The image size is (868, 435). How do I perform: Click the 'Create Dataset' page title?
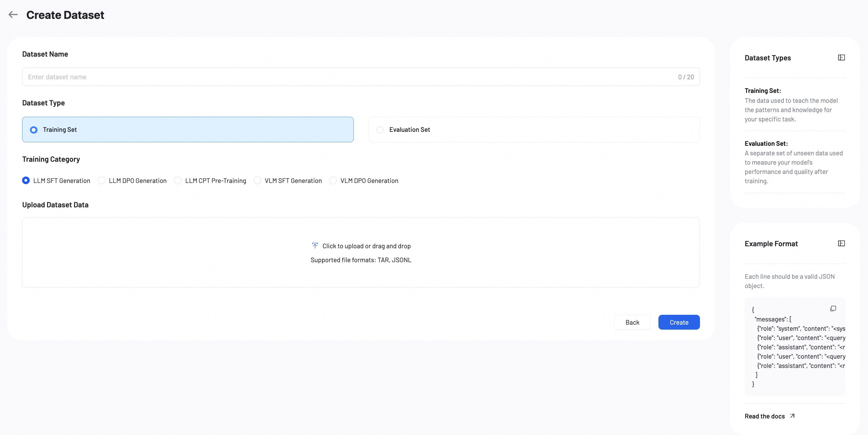65,15
